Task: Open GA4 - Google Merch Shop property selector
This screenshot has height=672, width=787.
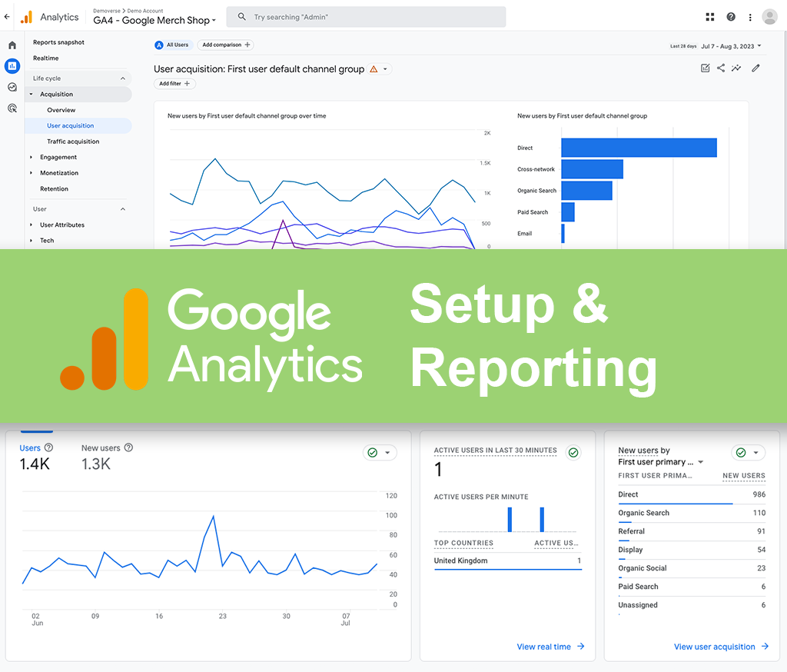Action: [154, 20]
